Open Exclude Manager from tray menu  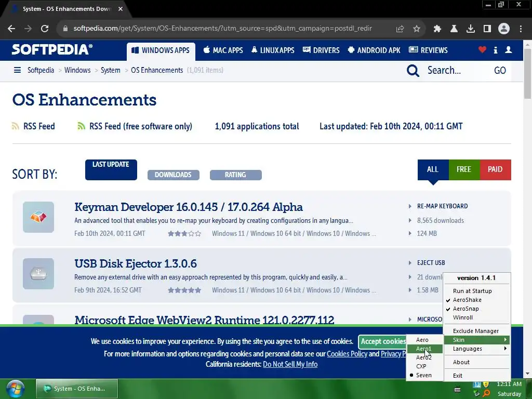477,331
